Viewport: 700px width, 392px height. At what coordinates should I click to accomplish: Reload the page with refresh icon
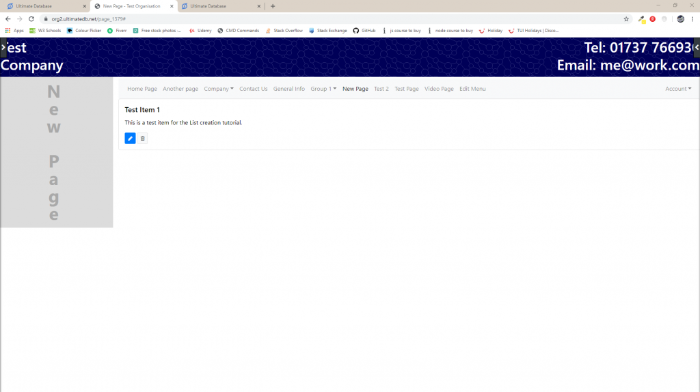[x=31, y=19]
